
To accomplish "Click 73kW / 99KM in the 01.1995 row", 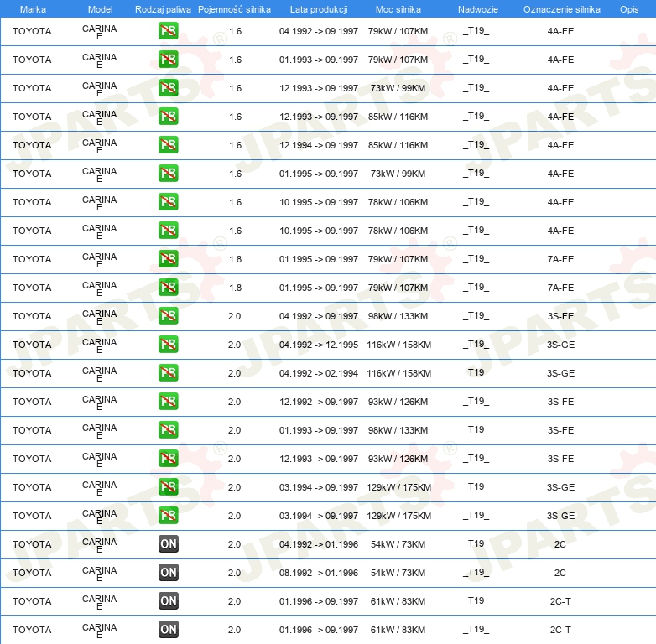I will click(x=398, y=174).
